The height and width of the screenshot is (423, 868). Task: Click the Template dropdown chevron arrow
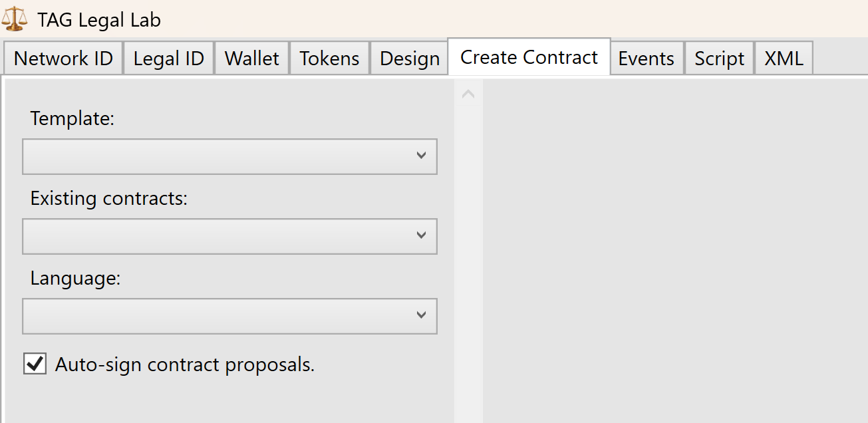(x=422, y=156)
